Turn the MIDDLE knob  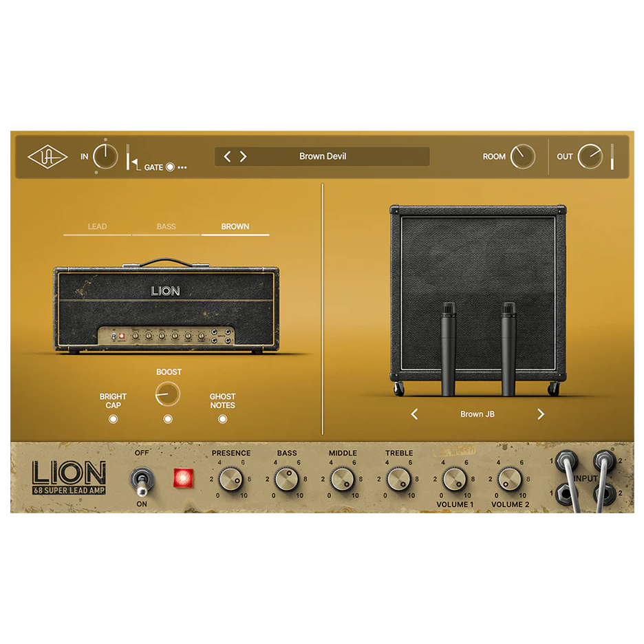(x=342, y=479)
